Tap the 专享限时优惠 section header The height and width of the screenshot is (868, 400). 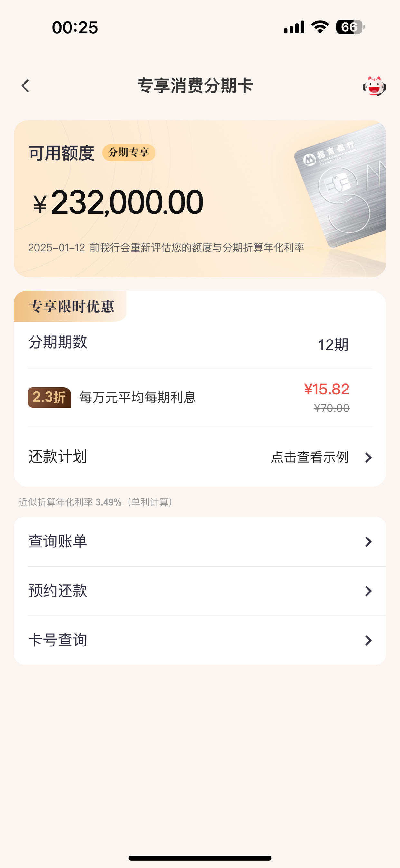[71, 306]
